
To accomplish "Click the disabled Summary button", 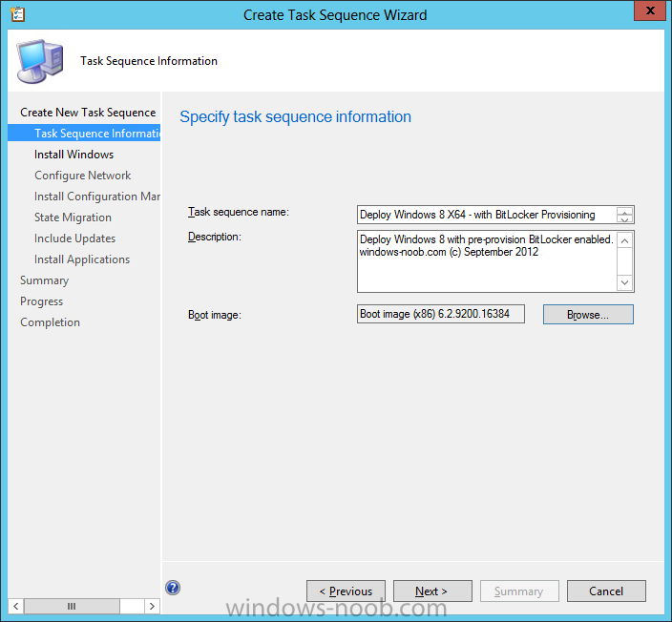I will tap(519, 591).
